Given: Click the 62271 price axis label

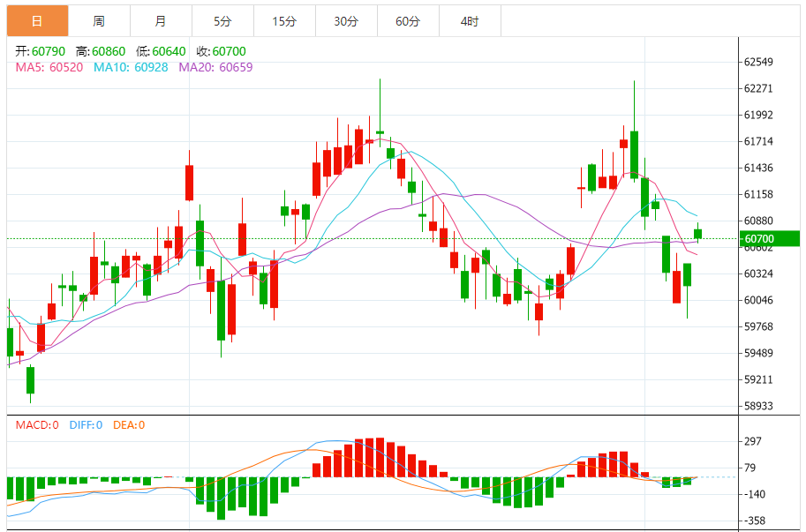Looking at the screenshot, I should click(x=758, y=88).
